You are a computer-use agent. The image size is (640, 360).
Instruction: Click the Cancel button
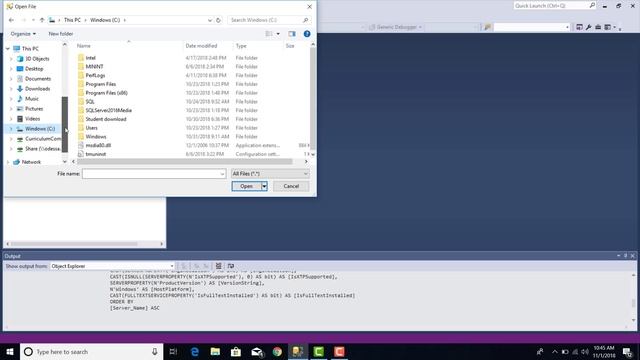pyautogui.click(x=291, y=186)
